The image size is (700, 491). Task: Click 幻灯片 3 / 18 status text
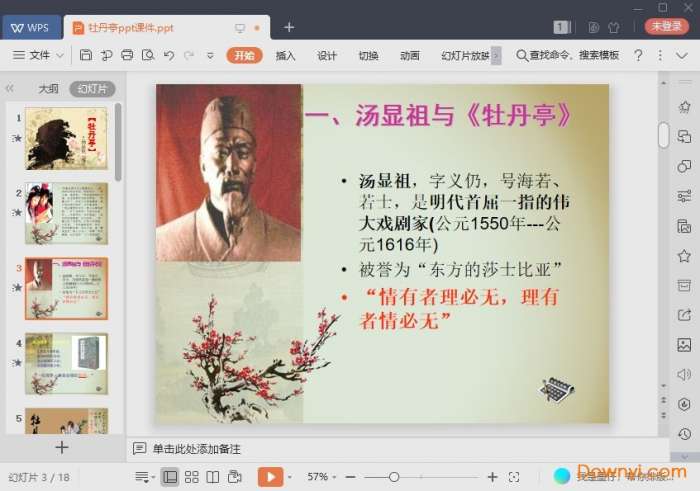tap(39, 477)
